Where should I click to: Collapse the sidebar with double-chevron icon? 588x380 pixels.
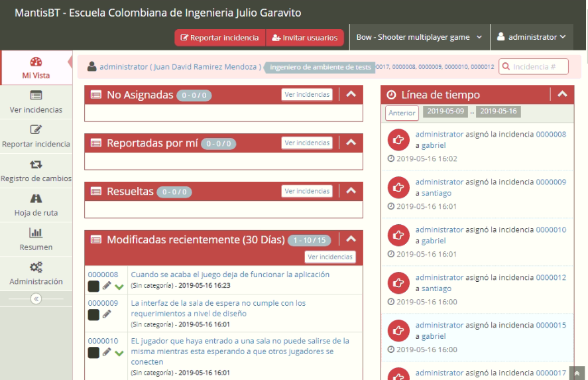point(36,299)
